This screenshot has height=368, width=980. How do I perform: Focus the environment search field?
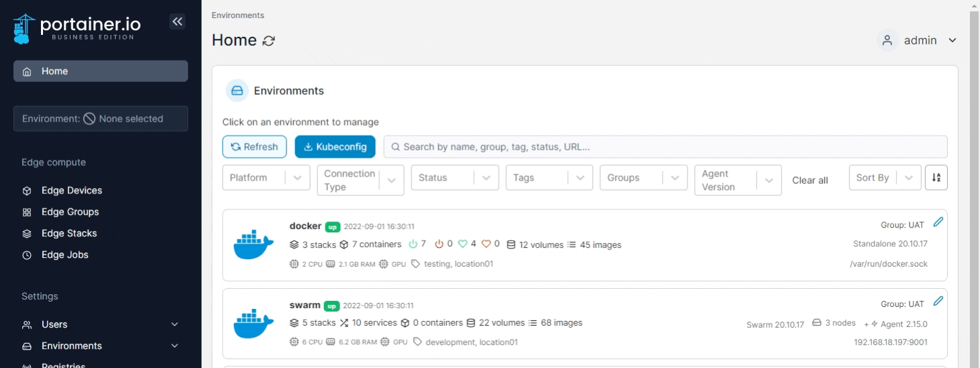665,147
